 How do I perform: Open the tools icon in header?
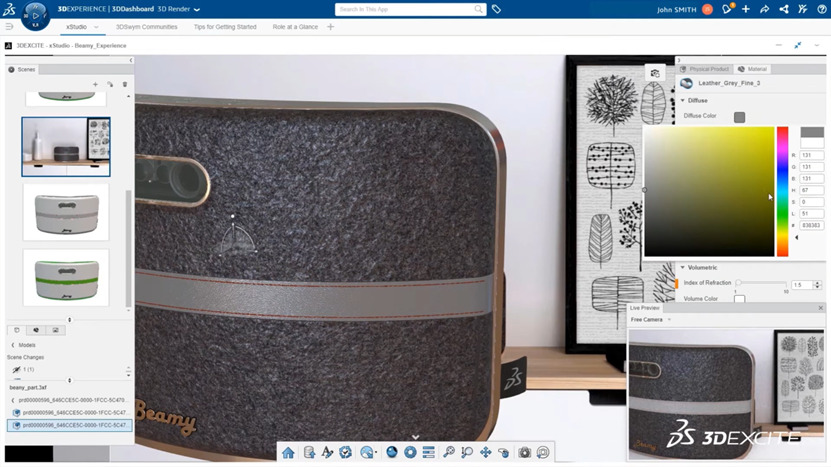click(802, 9)
